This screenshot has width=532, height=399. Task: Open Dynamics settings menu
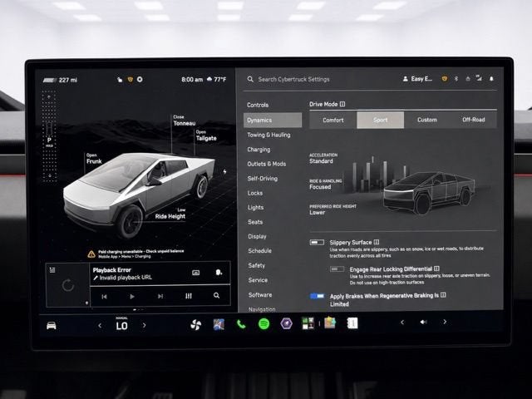(273, 120)
